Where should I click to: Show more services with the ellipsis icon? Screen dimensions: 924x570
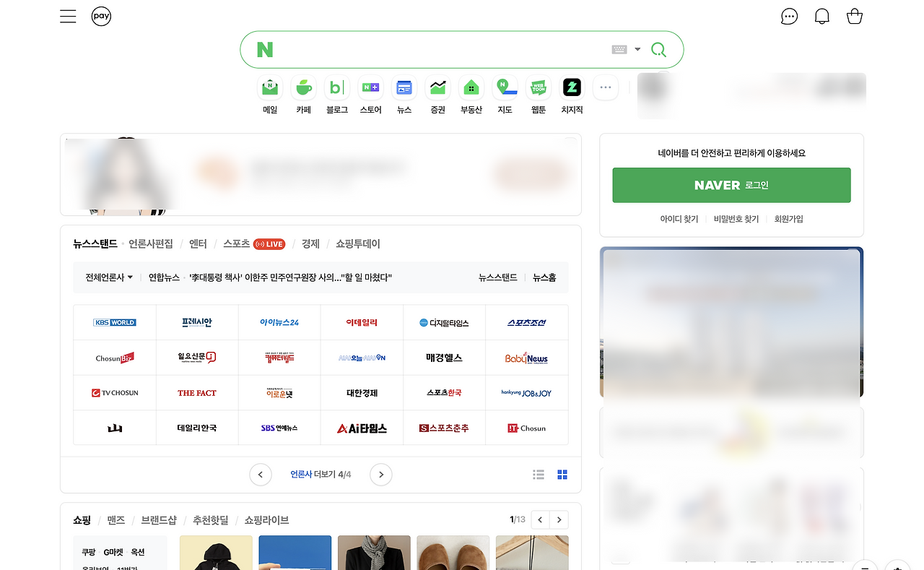coord(606,88)
